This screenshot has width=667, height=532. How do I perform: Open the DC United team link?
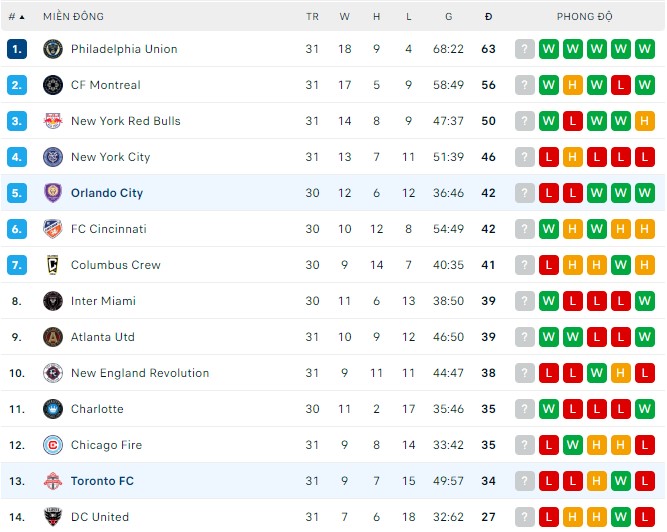[x=99, y=517]
